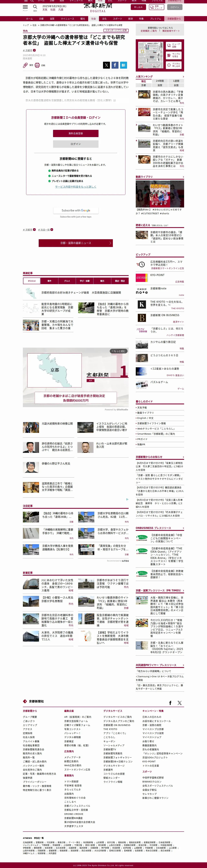Share article on X icon
207x868 pixels.
[x=106, y=65]
